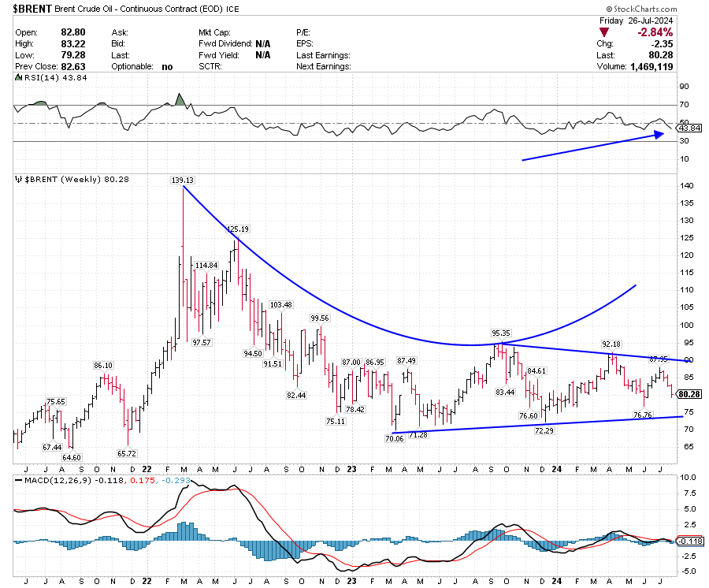Click the 95.35 price label

coord(501,333)
